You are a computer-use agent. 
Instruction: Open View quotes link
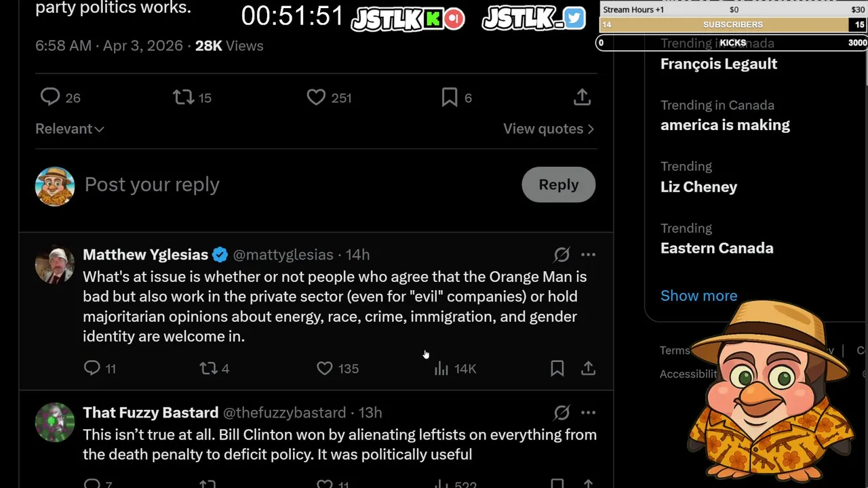point(548,129)
